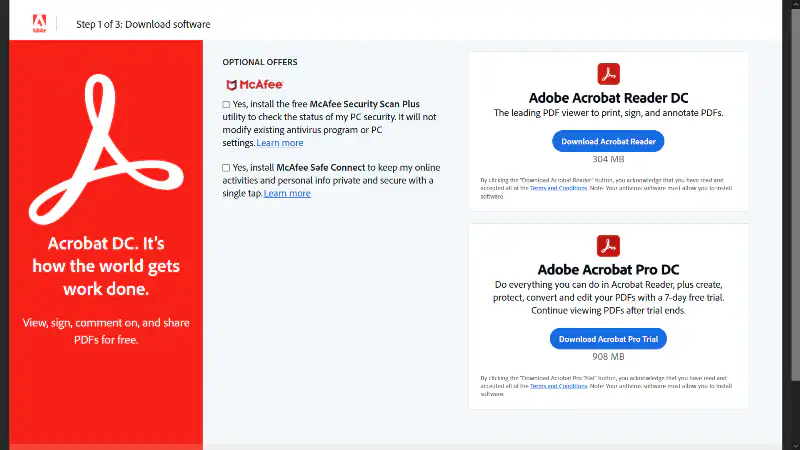This screenshot has width=800, height=450.
Task: Enable McAfee Security Scan Plus checkbox
Action: coord(226,105)
